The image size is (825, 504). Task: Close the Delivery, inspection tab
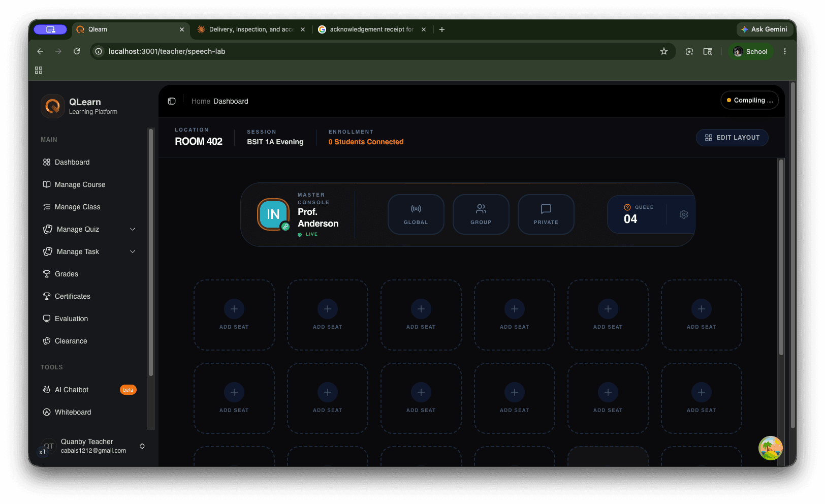click(x=303, y=29)
